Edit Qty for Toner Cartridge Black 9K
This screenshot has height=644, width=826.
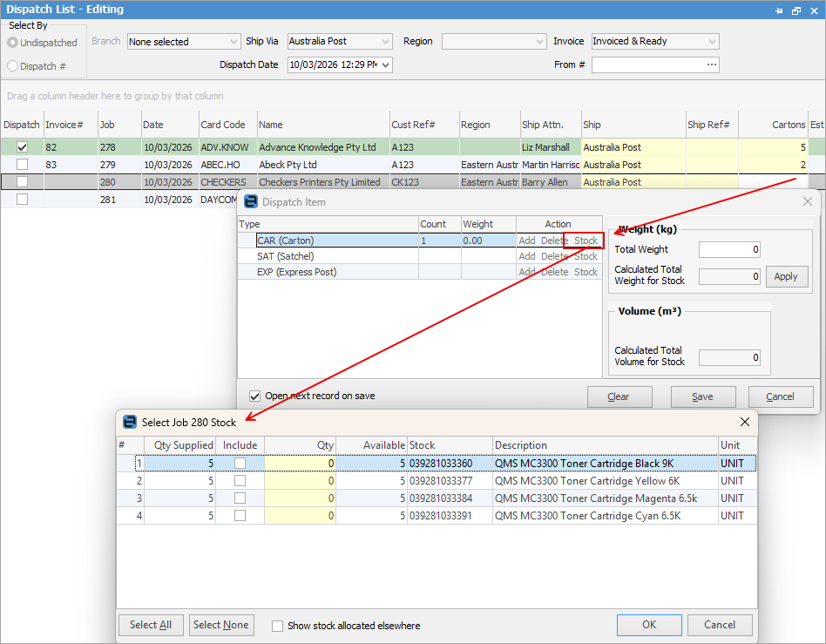[x=300, y=464]
